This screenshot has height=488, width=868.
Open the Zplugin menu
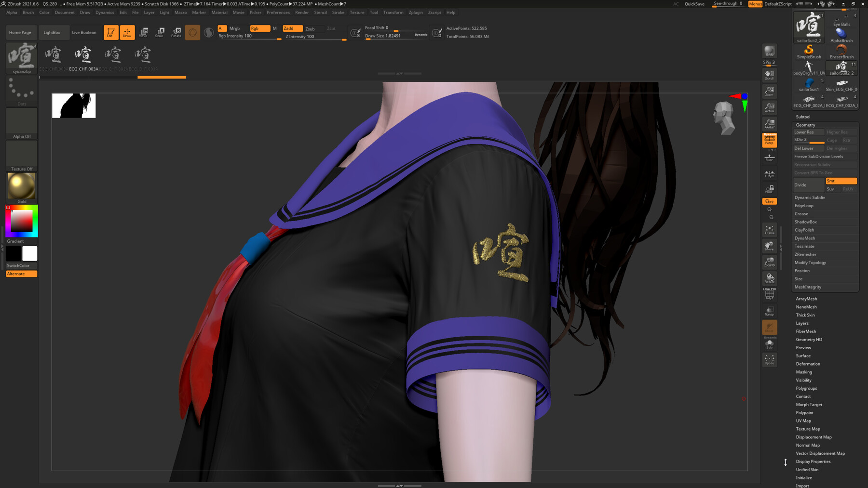point(415,13)
